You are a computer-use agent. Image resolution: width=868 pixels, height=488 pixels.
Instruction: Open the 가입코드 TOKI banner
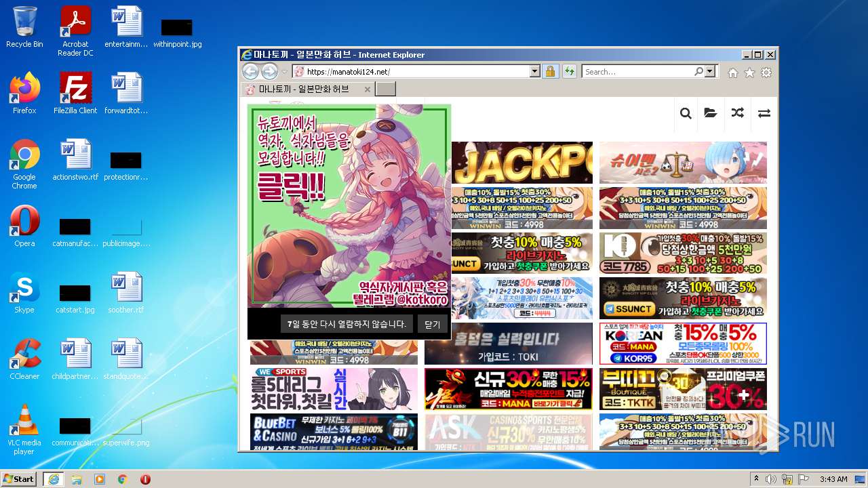(508, 344)
